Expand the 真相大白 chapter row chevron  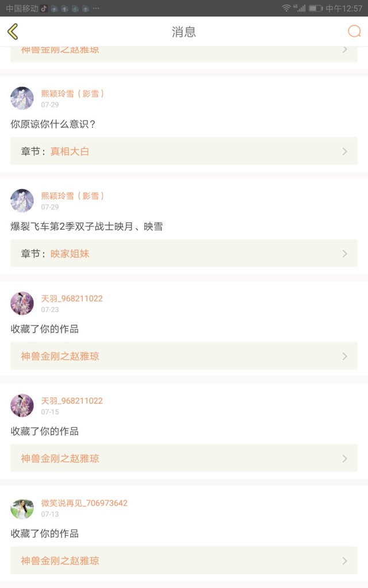click(344, 152)
